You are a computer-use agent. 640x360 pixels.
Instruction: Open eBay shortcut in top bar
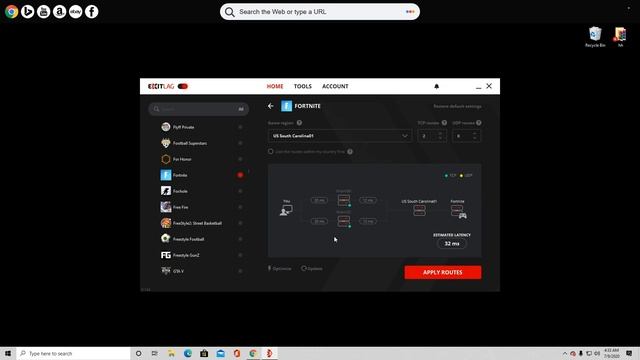(x=76, y=11)
